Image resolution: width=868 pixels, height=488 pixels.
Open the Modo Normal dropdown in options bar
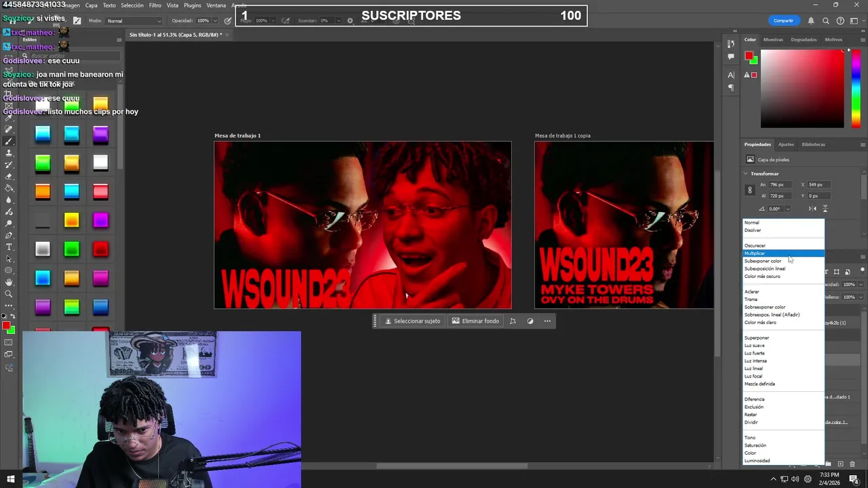point(134,21)
